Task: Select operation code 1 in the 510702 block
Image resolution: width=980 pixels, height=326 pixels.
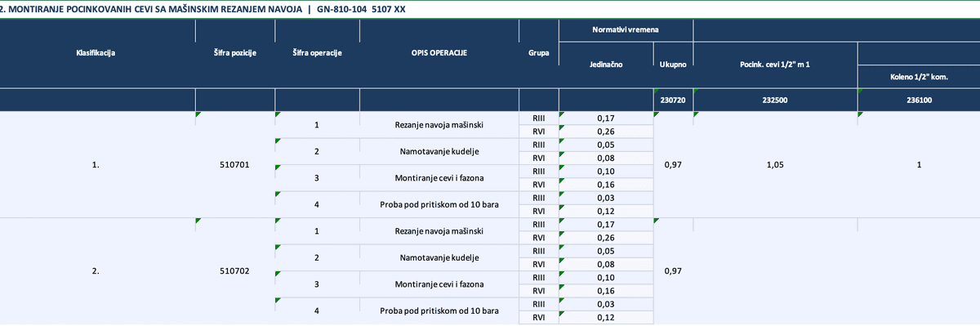Action: (x=317, y=231)
